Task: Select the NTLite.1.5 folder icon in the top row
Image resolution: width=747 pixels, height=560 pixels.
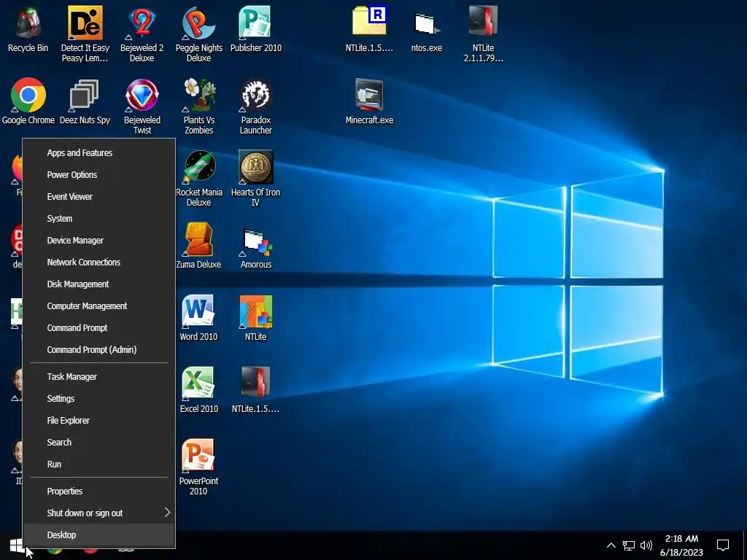Action: pyautogui.click(x=369, y=28)
